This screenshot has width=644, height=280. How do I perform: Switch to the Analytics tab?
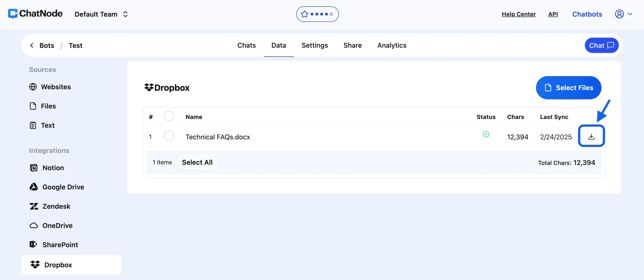[391, 45]
